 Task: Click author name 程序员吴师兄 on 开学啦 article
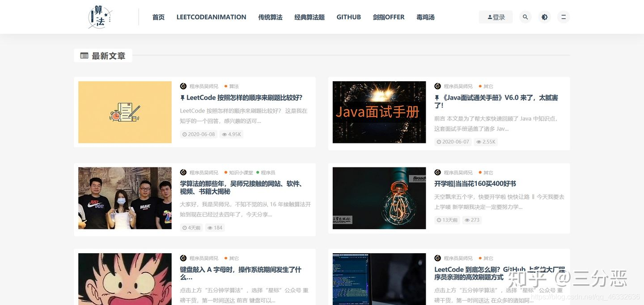click(458, 172)
